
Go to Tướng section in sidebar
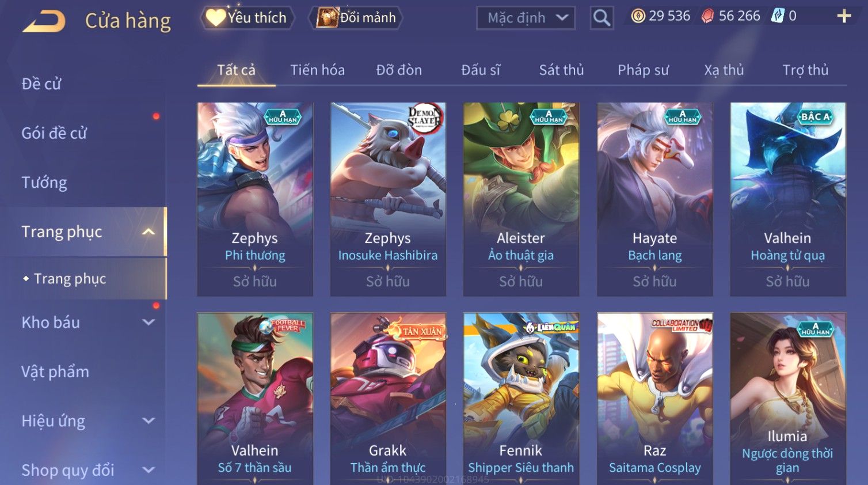[44, 183]
